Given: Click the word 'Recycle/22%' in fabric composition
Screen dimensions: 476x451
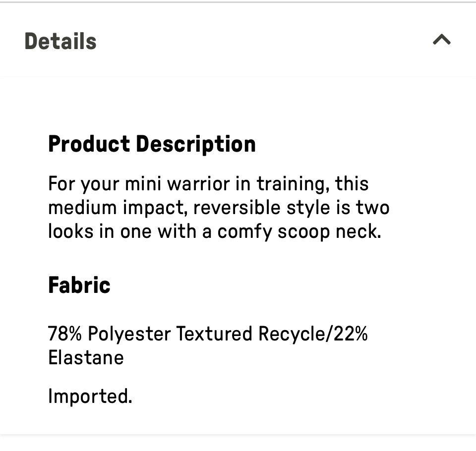Looking at the screenshot, I should coord(313,334).
